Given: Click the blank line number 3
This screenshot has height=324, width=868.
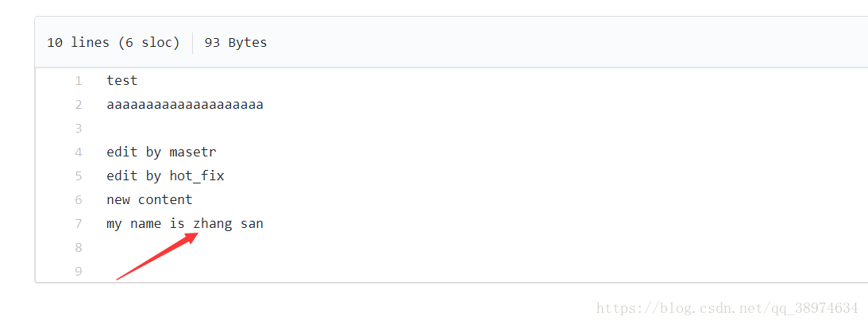Looking at the screenshot, I should point(78,128).
